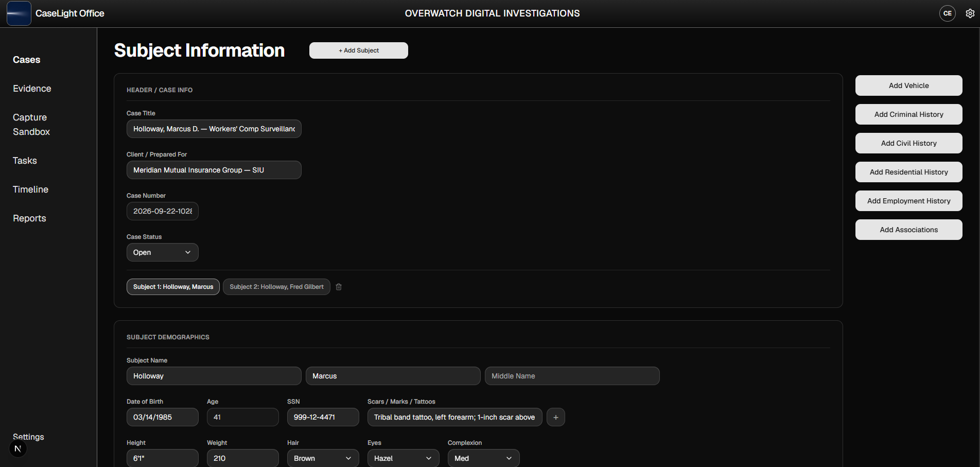Image resolution: width=980 pixels, height=467 pixels.
Task: Expand the Complexion dropdown
Action: (484, 458)
